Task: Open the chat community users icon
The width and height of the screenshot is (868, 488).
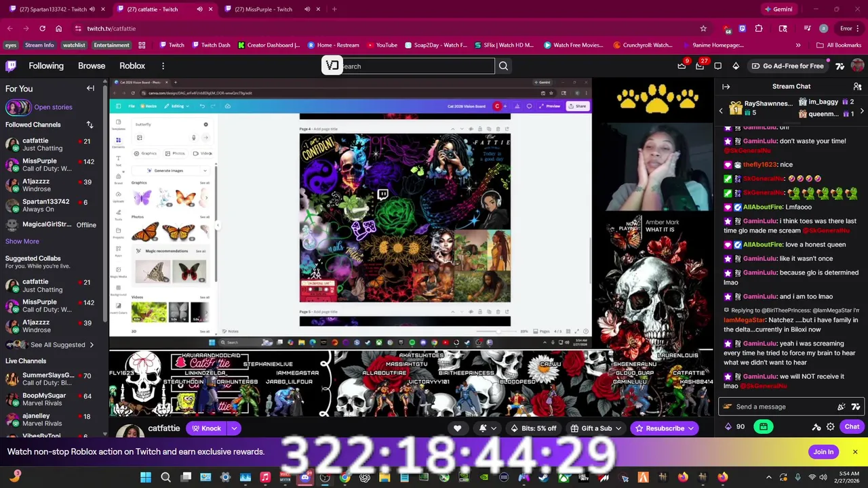Action: click(x=857, y=87)
